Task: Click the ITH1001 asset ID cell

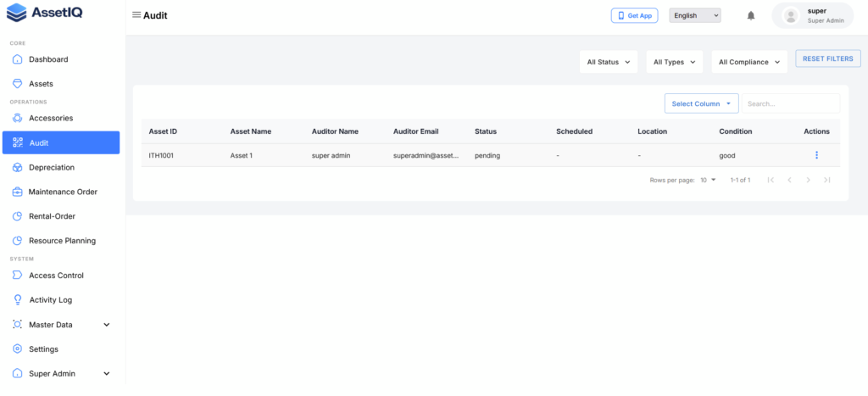Action: (161, 156)
